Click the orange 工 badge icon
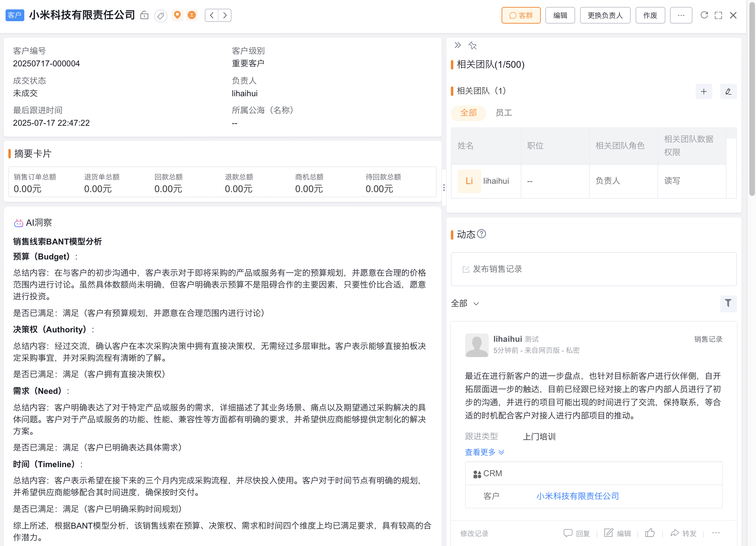Screen dimensions: 756x546 tap(192, 15)
